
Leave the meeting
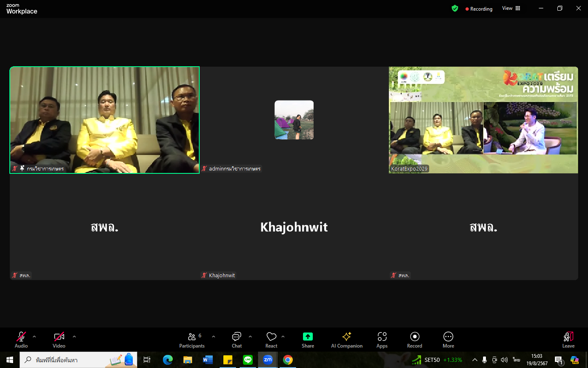point(568,340)
